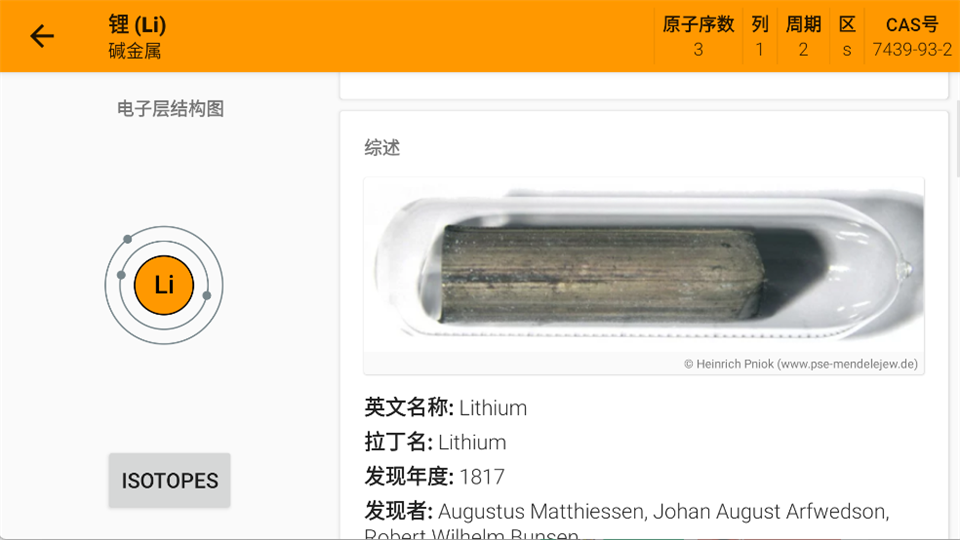Open the ISOTOPES button
The image size is (960, 540).
pos(170,481)
